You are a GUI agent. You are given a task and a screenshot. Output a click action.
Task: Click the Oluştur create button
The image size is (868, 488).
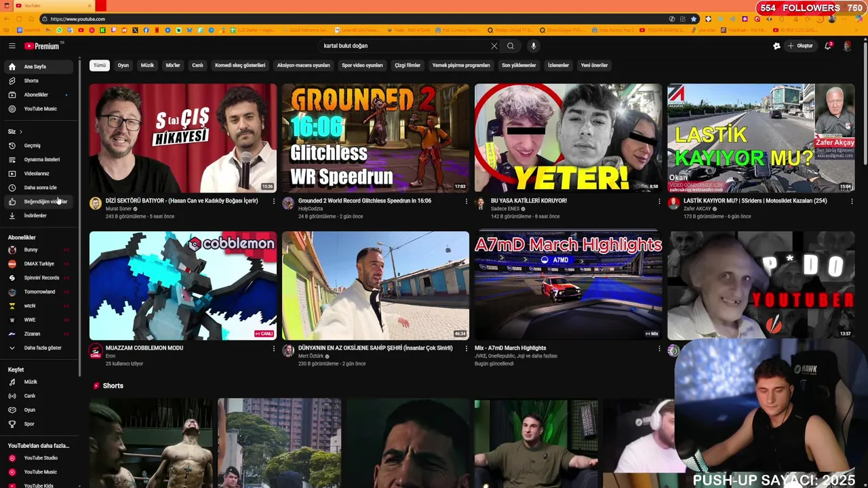tap(800, 46)
